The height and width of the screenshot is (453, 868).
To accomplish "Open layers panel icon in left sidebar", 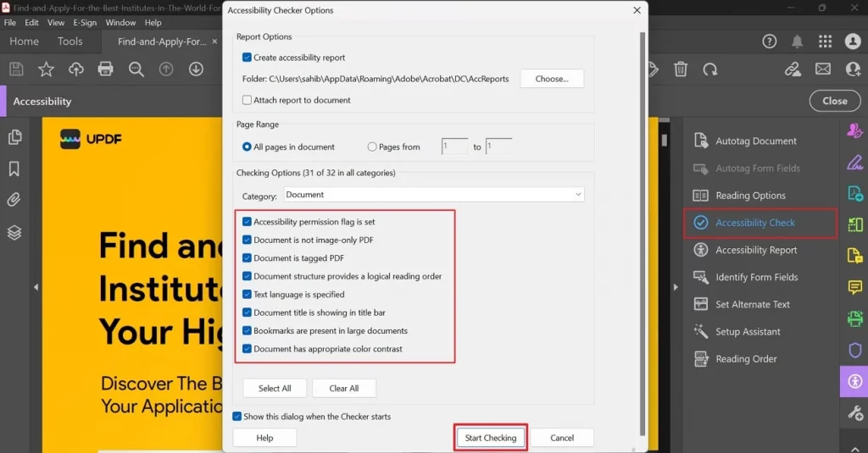I will (x=14, y=232).
